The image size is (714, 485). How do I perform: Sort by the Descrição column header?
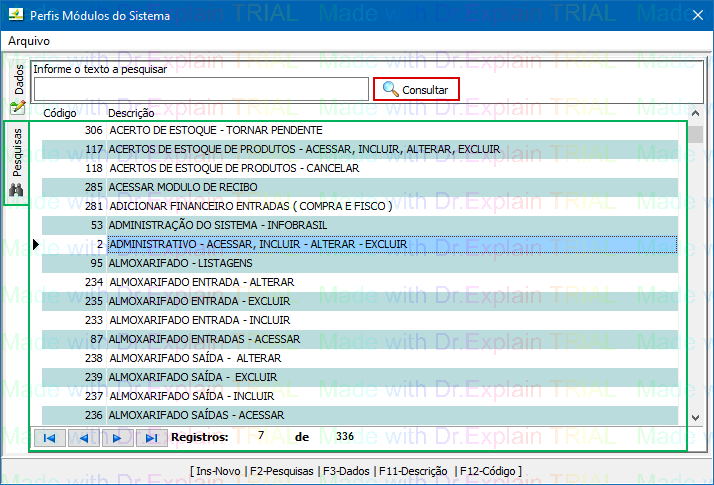pos(131,113)
